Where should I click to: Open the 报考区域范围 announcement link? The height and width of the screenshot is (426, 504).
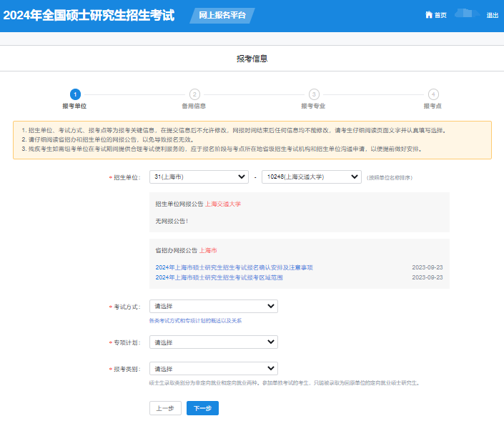(x=219, y=277)
